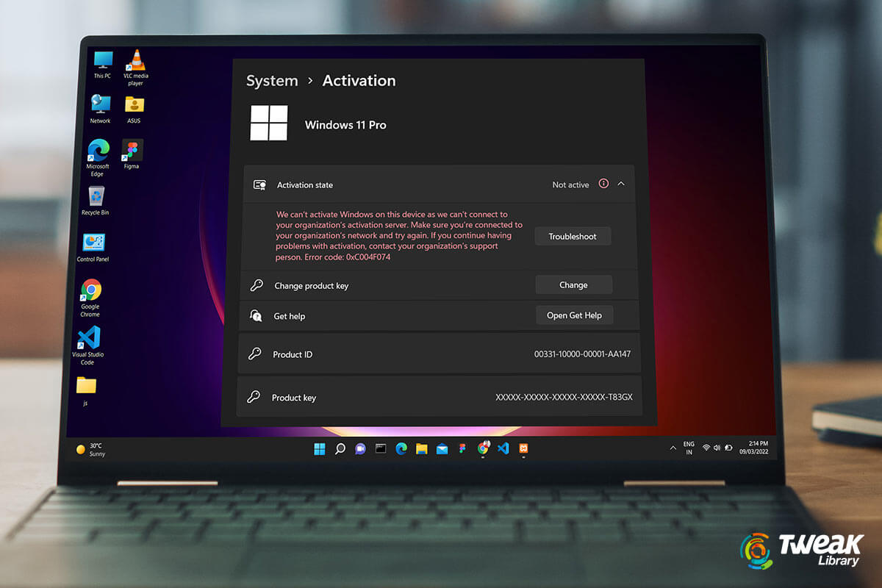
Task: Select the Activation breadcrumb item
Action: [x=359, y=81]
